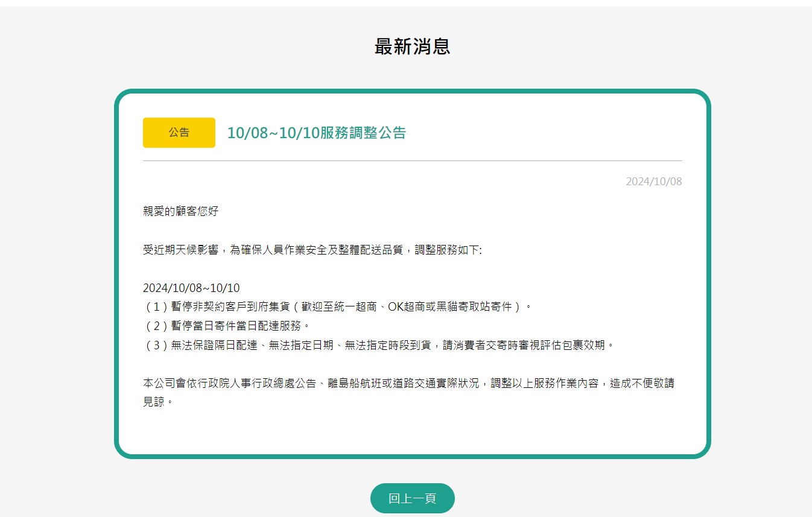Click item (2) 暫停當日寄件當日配達服務
The image size is (812, 517).
click(227, 326)
